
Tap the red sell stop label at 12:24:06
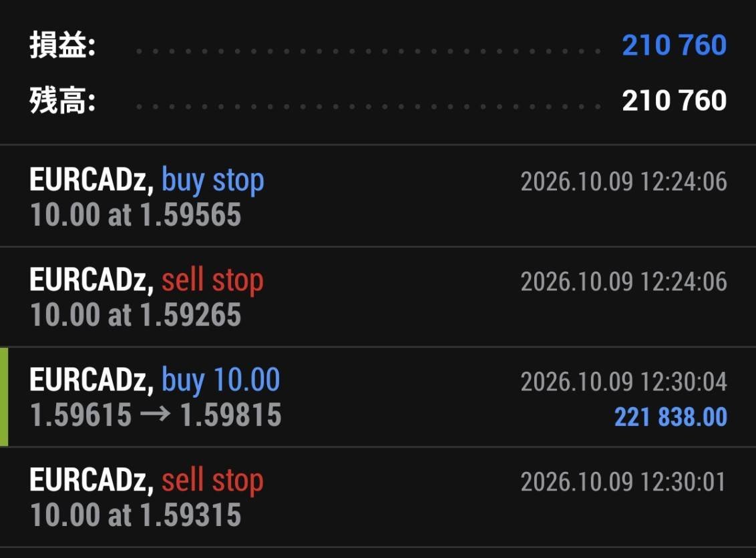[x=212, y=280]
